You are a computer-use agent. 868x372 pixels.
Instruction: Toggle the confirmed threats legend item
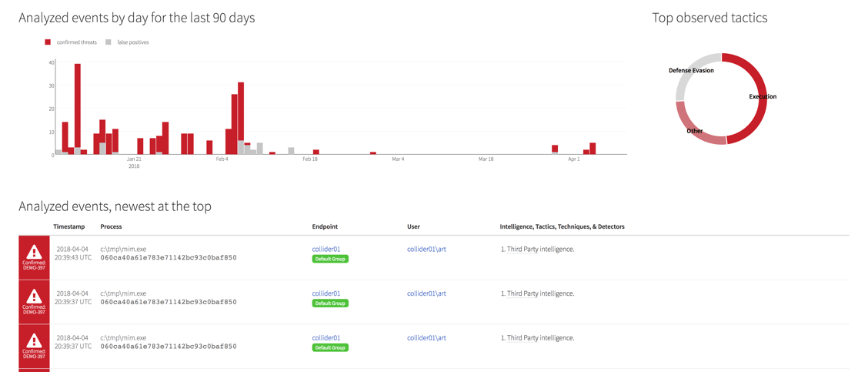coord(76,42)
